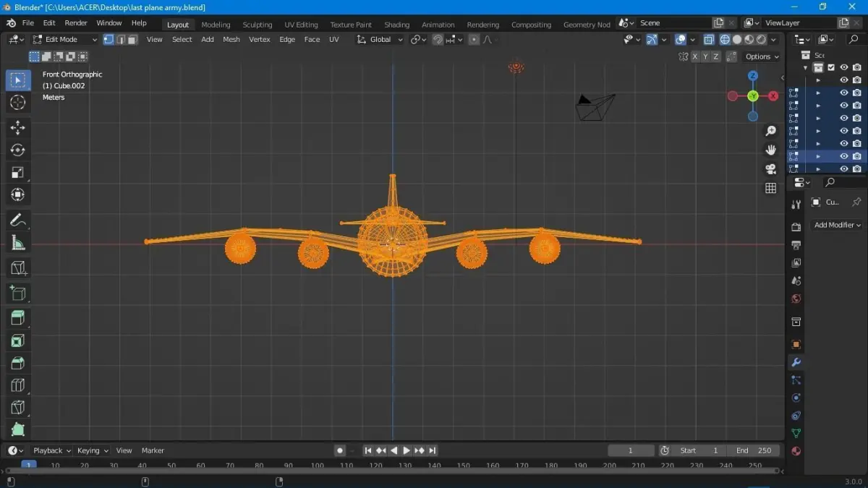Open the overlays options dropdown arrow
This screenshot has width=868, height=488.
coord(693,39)
